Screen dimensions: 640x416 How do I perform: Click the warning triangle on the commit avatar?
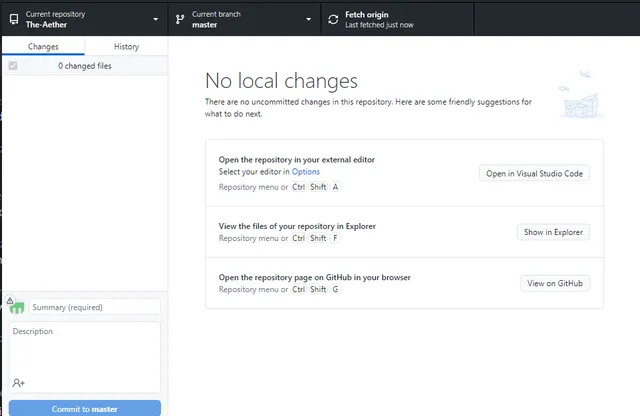tap(10, 300)
